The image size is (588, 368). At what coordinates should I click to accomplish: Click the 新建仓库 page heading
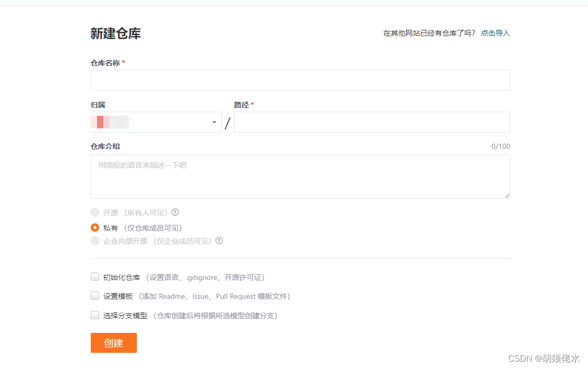115,34
